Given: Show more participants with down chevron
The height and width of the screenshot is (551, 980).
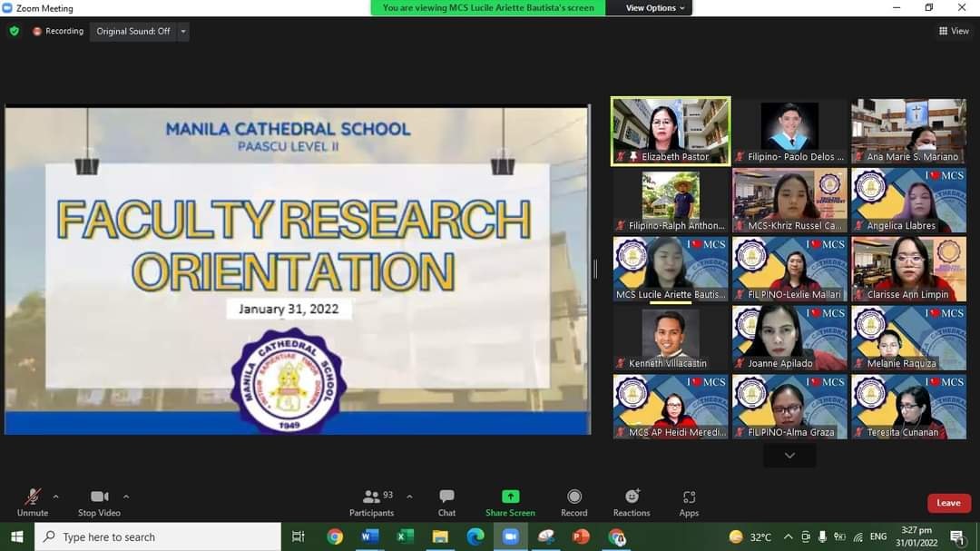Looking at the screenshot, I should [x=789, y=456].
